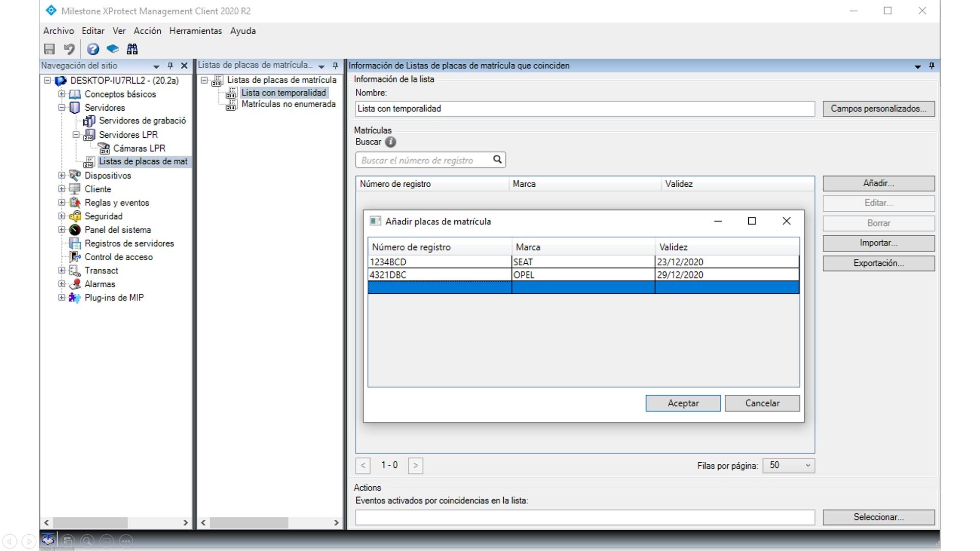This screenshot has width=980, height=551.
Task: Pin the Navegación del sitio panel
Action: click(x=170, y=66)
